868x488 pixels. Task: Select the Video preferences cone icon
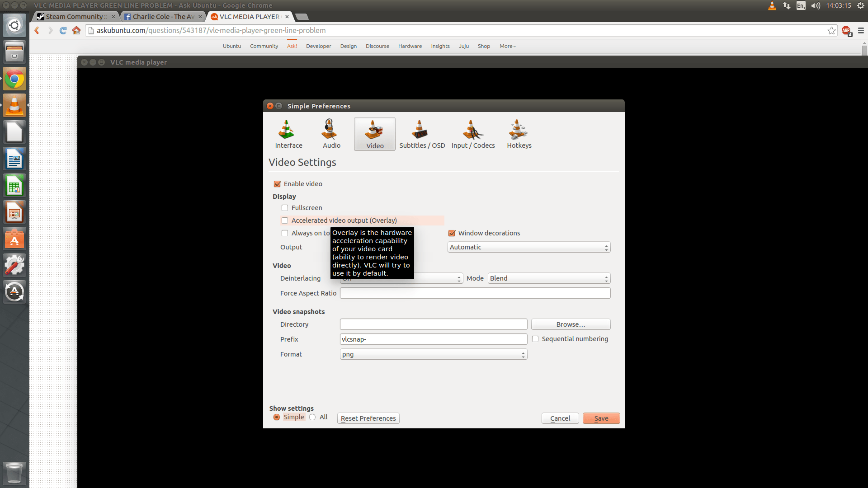point(375,134)
